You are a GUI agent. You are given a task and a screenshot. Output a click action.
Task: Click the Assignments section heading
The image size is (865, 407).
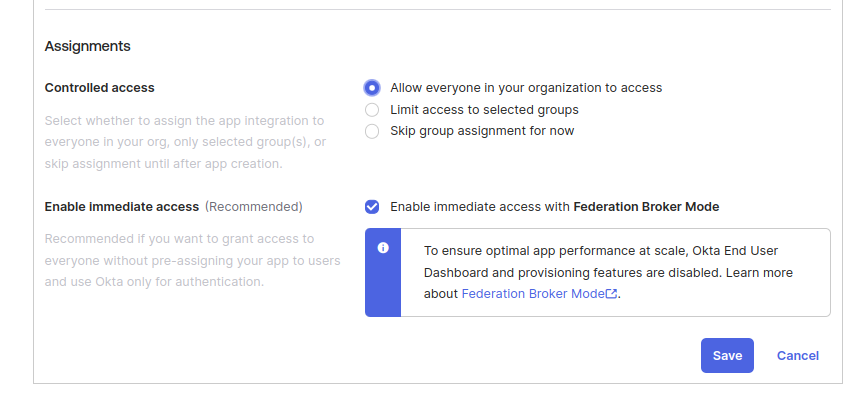pyautogui.click(x=88, y=46)
